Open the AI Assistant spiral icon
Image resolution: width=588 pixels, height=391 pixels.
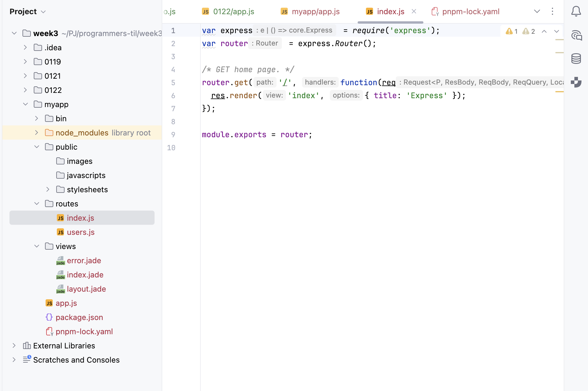pyautogui.click(x=576, y=35)
